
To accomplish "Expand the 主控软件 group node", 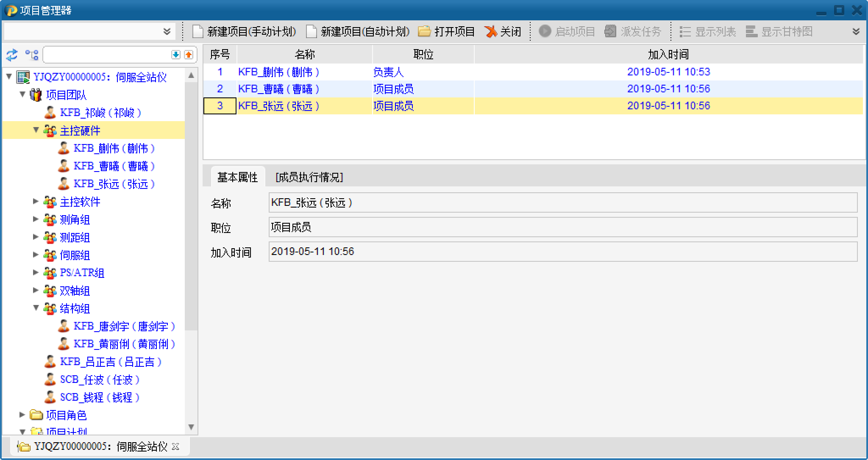I will [x=36, y=201].
